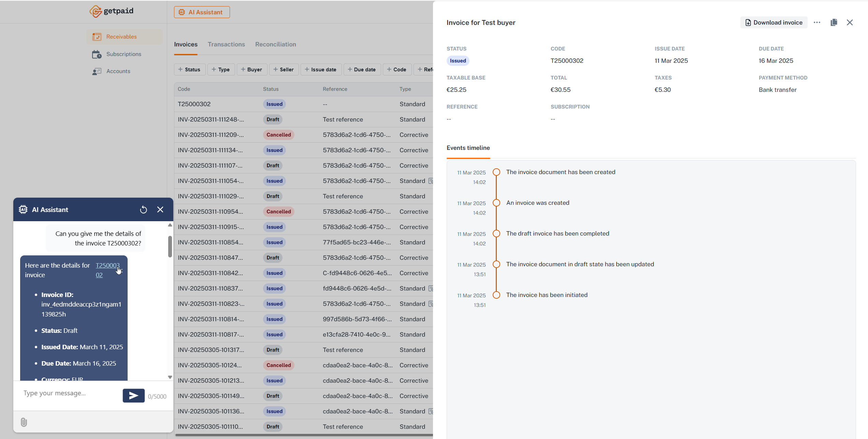Add a Due date filter
Screen dimensions: 868x439
(362, 69)
